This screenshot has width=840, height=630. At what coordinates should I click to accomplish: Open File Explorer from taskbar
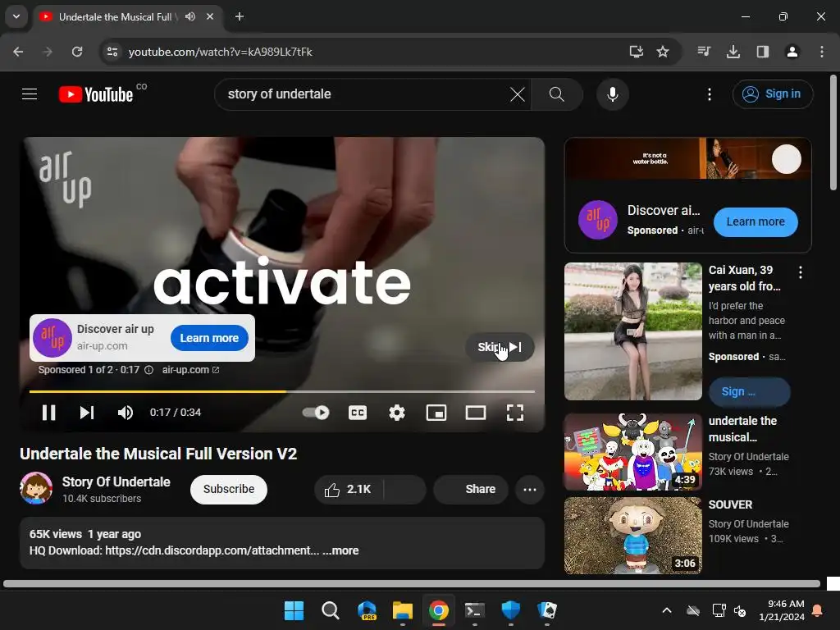[402, 610]
